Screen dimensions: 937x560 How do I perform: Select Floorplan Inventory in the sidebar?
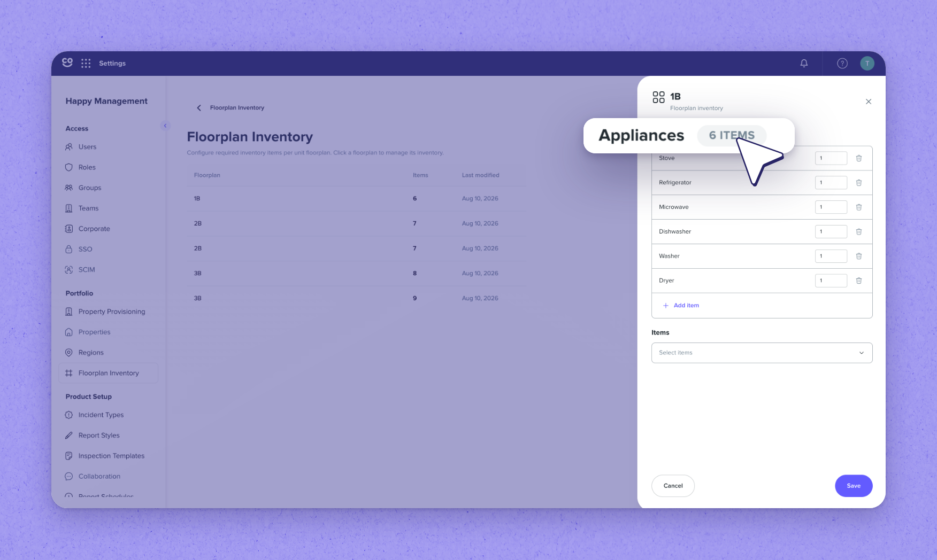pyautogui.click(x=108, y=373)
